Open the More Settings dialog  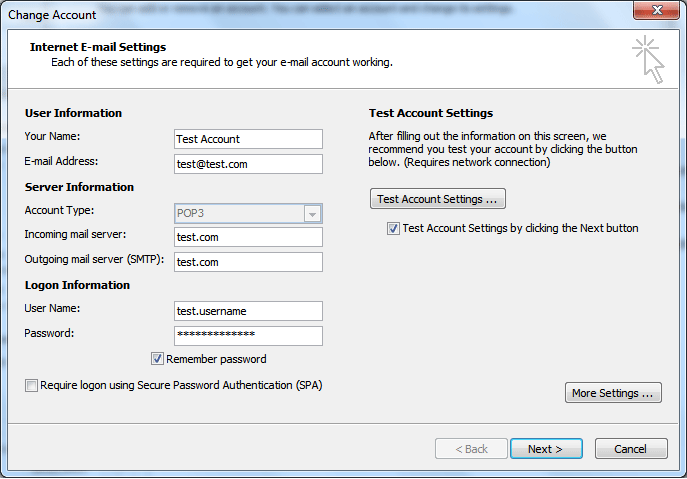613,393
